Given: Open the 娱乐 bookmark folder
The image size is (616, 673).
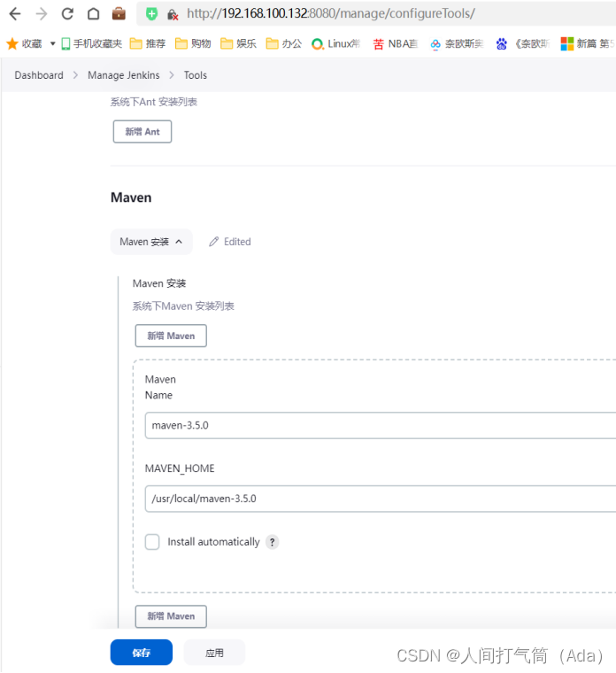Looking at the screenshot, I should coord(238,43).
